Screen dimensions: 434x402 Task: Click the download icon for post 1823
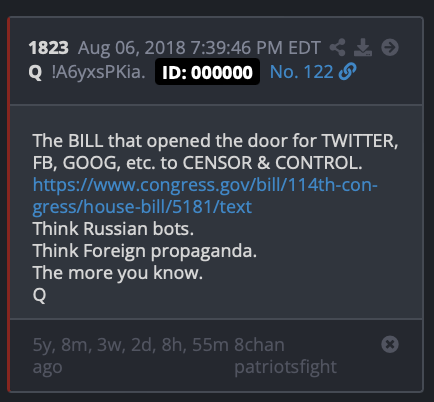tap(363, 47)
